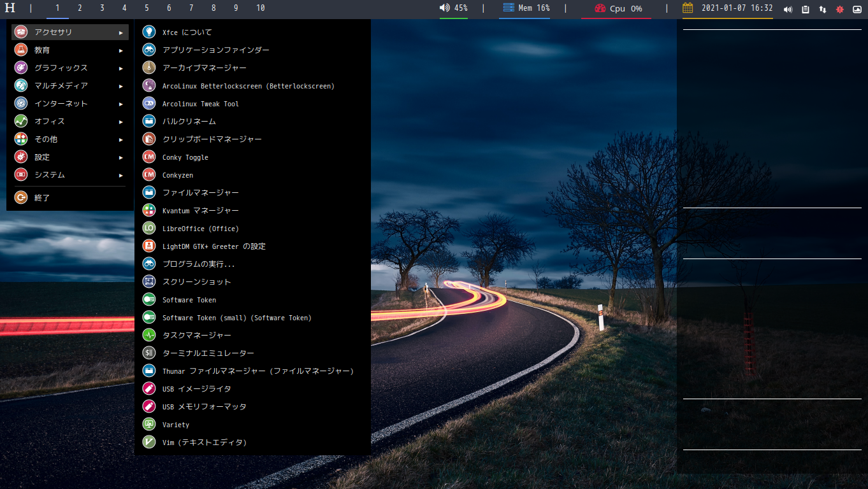The width and height of the screenshot is (868, 489).
Task: Click the タスクマネージャー icon
Action: tap(148, 335)
